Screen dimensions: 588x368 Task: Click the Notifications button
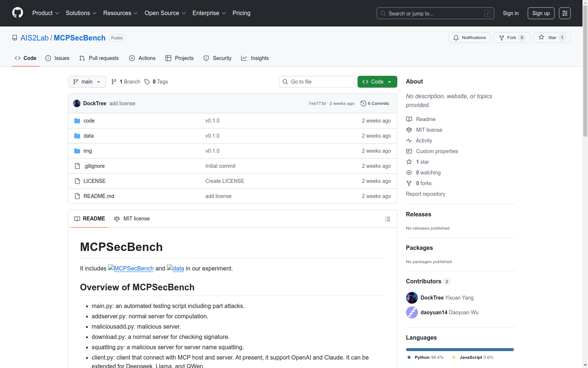click(x=470, y=38)
